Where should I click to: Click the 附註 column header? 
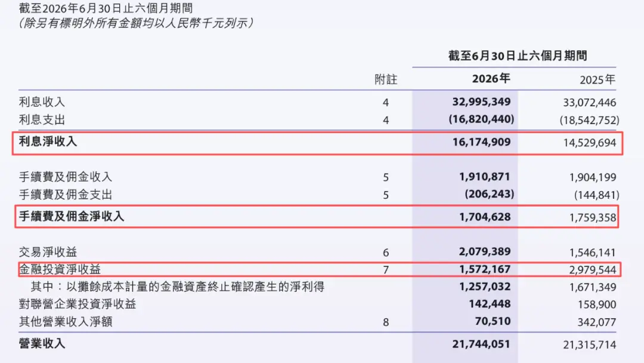point(386,79)
